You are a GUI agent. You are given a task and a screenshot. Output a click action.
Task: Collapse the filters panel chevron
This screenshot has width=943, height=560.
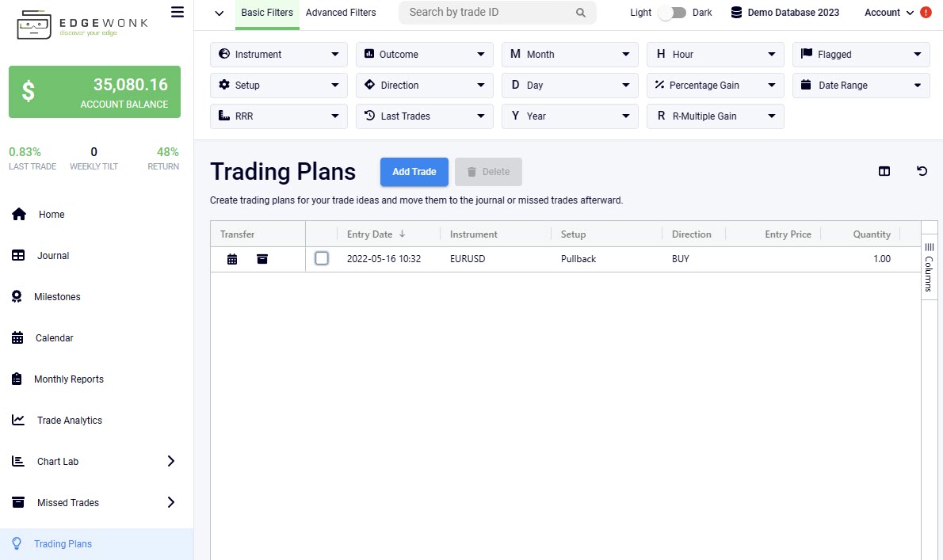[x=220, y=13]
